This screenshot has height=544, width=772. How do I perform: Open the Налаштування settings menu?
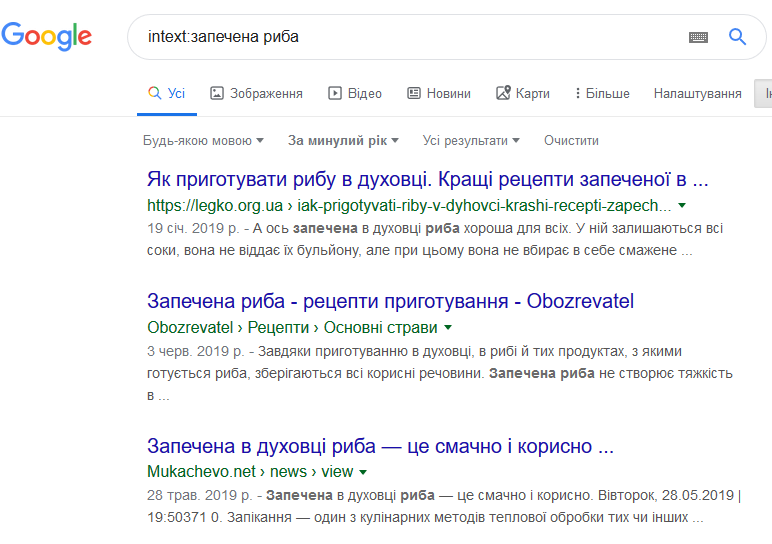point(697,94)
